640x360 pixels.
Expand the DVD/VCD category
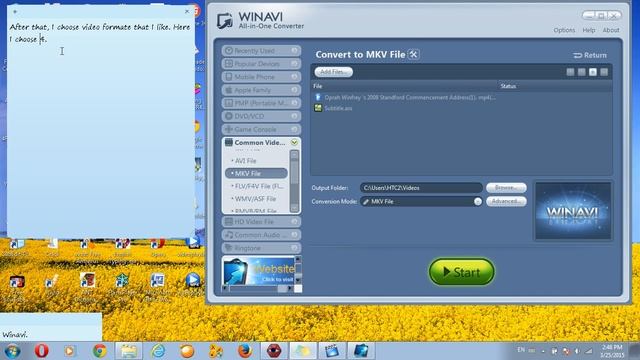[261, 116]
